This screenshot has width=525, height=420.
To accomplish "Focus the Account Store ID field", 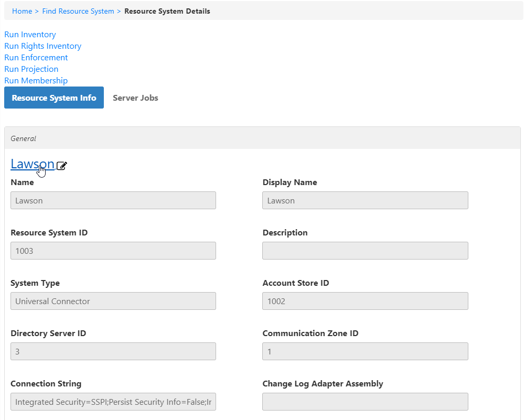I will 365,301.
